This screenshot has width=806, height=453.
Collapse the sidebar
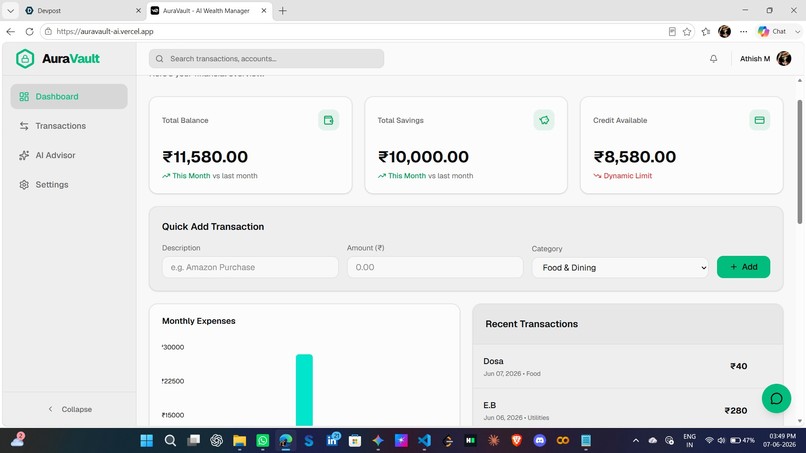click(x=69, y=409)
